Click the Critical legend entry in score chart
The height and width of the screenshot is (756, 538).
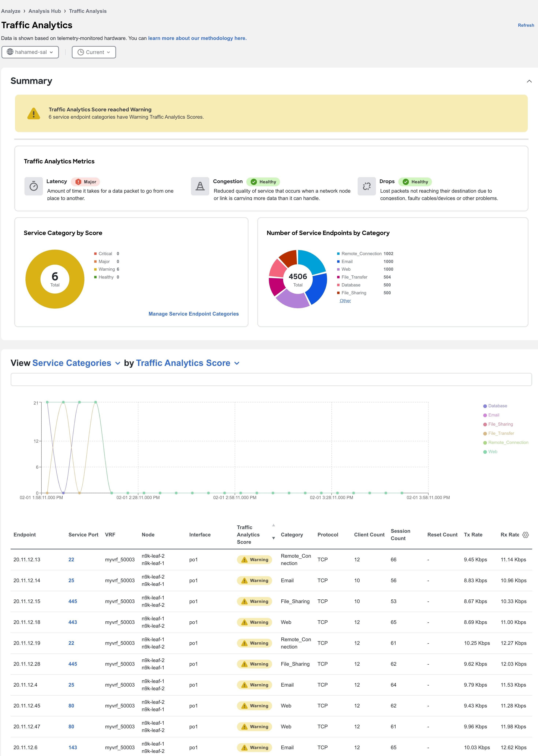(106, 254)
